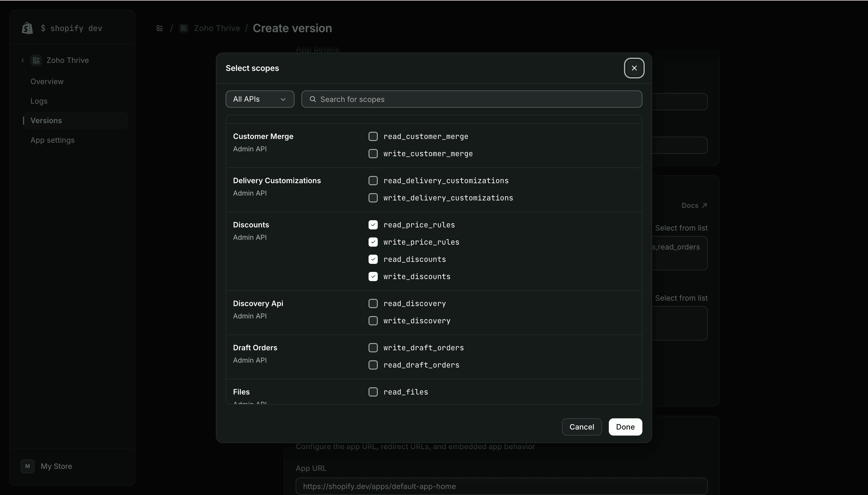Click the Zoho Thrive app icon in breadcrumb
The image size is (868, 495).
[183, 28]
